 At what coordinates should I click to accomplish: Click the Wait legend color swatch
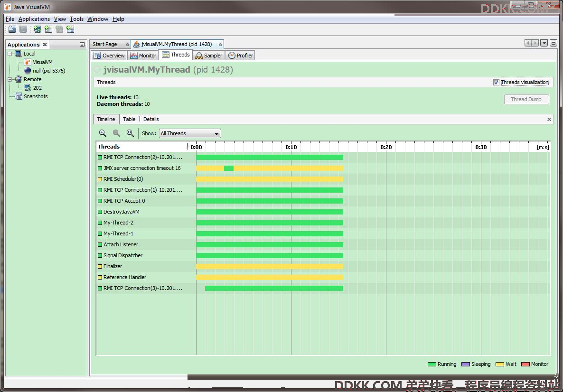coord(500,364)
